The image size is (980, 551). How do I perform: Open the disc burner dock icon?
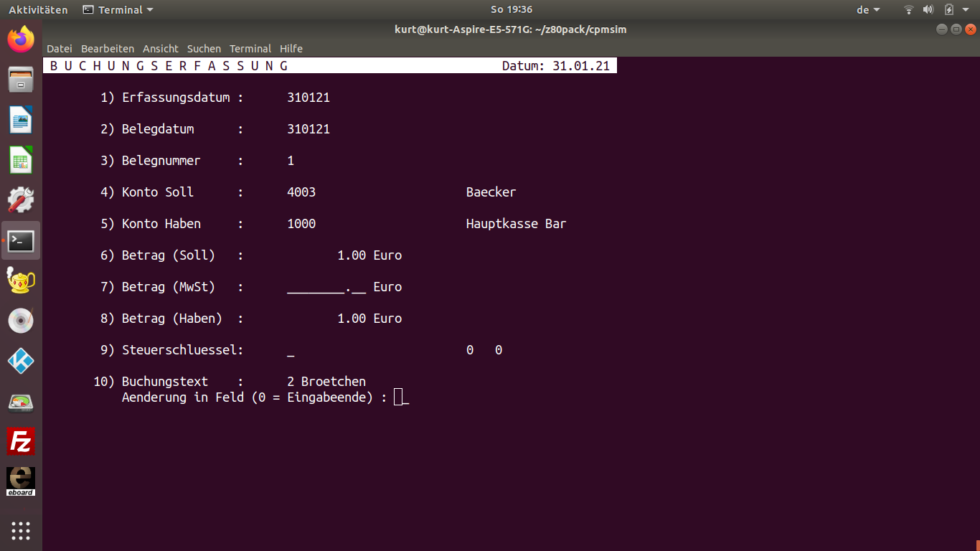[21, 321]
